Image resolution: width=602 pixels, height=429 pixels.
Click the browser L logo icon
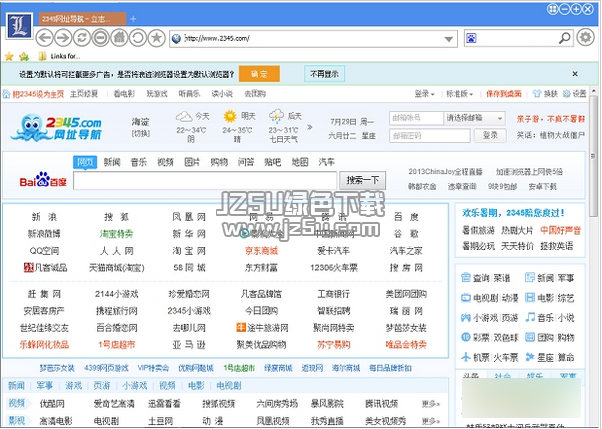[19, 25]
